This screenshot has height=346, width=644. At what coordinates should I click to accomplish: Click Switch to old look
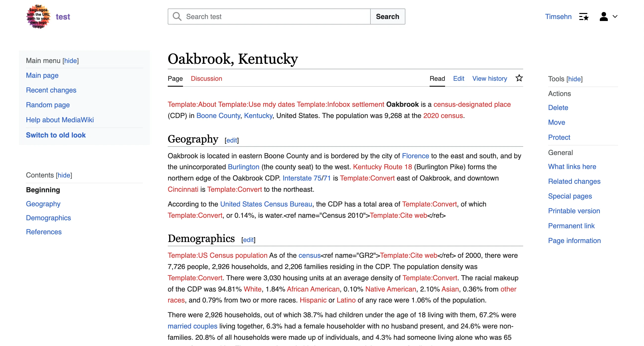[56, 135]
